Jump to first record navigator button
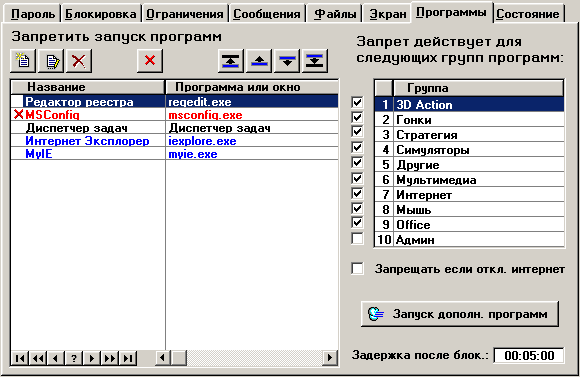 20,358
